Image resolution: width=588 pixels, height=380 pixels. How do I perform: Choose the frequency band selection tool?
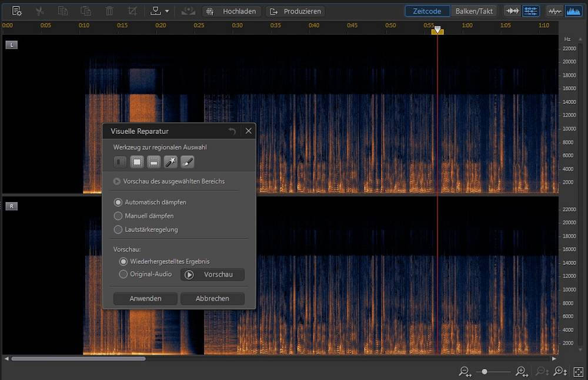coord(153,162)
